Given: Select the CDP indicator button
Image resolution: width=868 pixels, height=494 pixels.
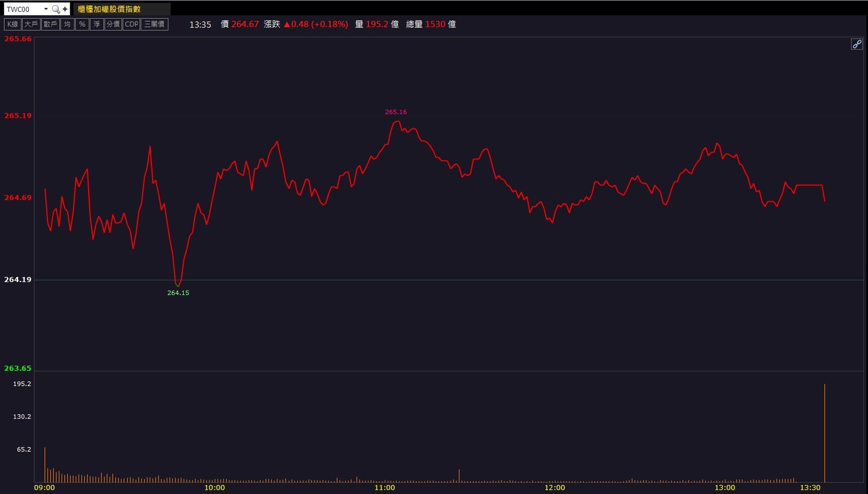Looking at the screenshot, I should tap(131, 24).
